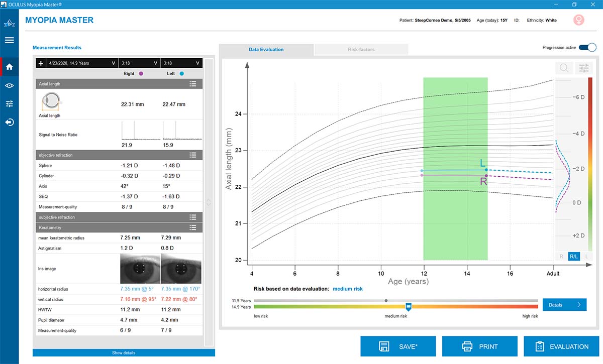Click the logout sidebar icon
603x364 pixels.
(x=9, y=122)
